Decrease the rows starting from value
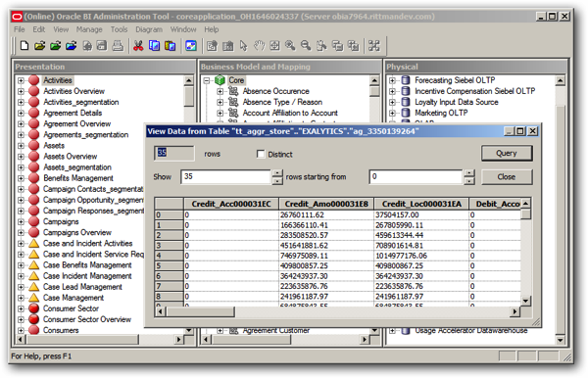The width and height of the screenshot is (588, 378). click(x=469, y=180)
